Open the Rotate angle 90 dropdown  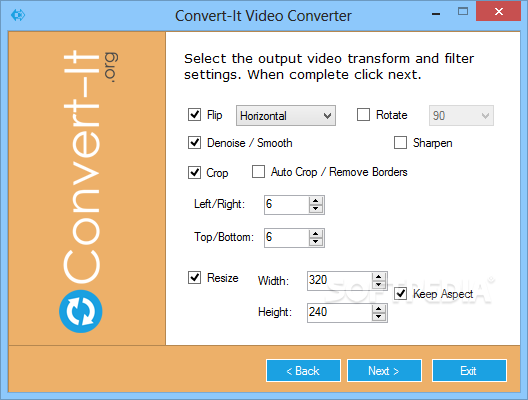461,116
